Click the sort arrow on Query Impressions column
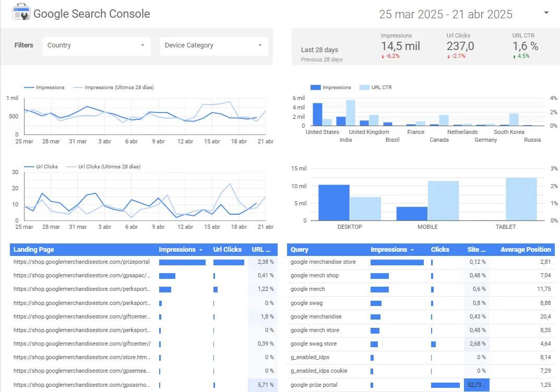Image resolution: width=560 pixels, height=392 pixels. click(412, 250)
